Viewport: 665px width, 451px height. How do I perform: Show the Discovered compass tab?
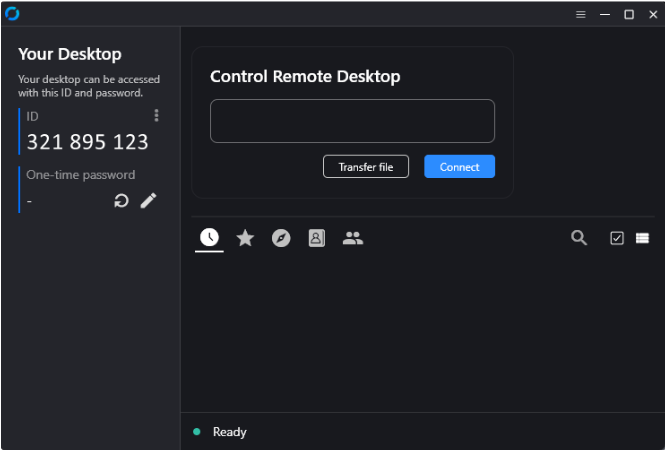281,238
